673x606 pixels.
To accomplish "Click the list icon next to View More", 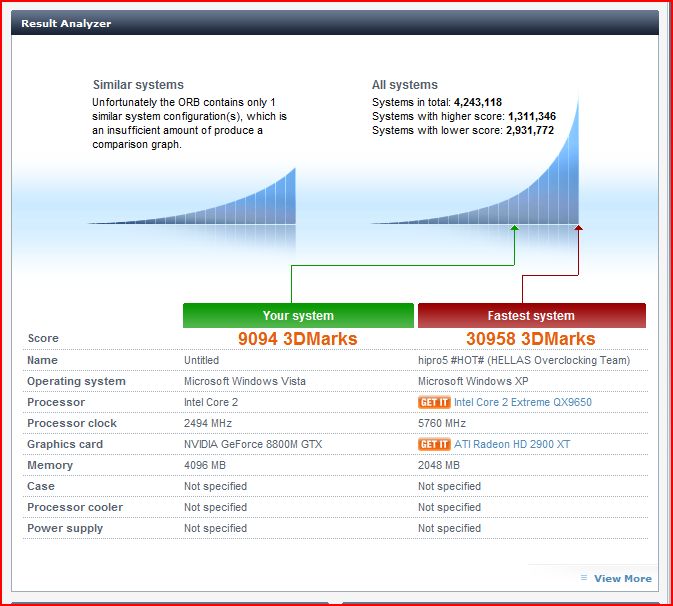I will point(584,578).
